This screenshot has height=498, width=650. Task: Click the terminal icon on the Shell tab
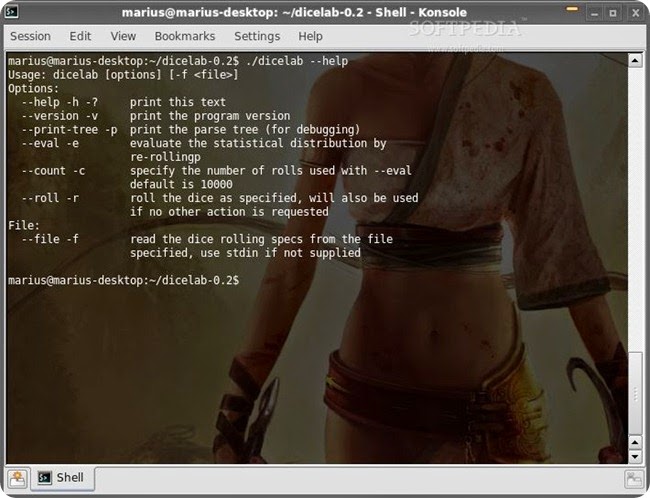[x=44, y=478]
